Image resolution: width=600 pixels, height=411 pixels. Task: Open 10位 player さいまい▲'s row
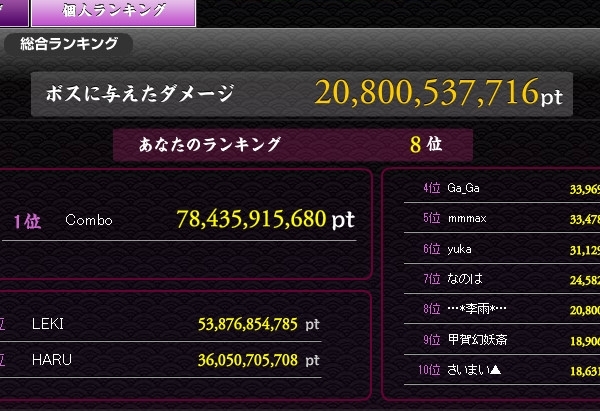[x=502, y=370]
